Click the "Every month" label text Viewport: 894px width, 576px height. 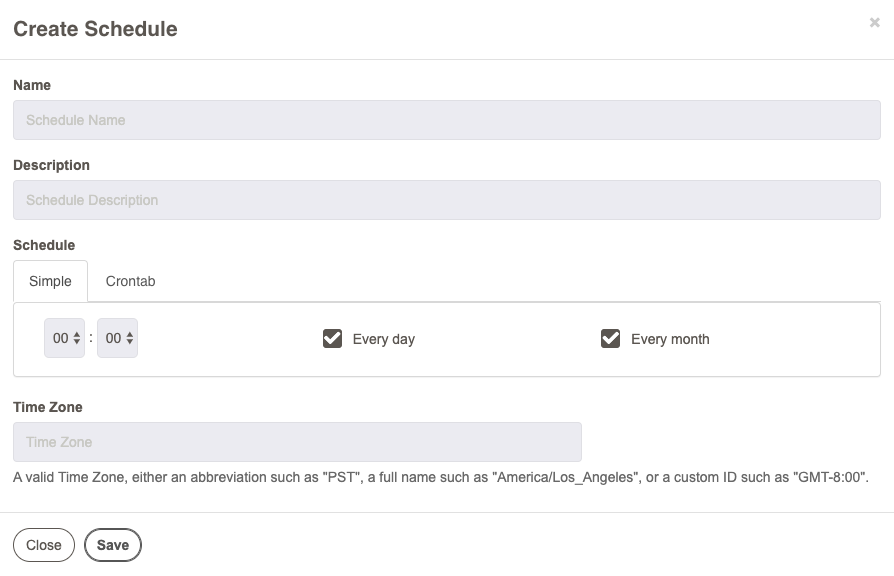[670, 339]
